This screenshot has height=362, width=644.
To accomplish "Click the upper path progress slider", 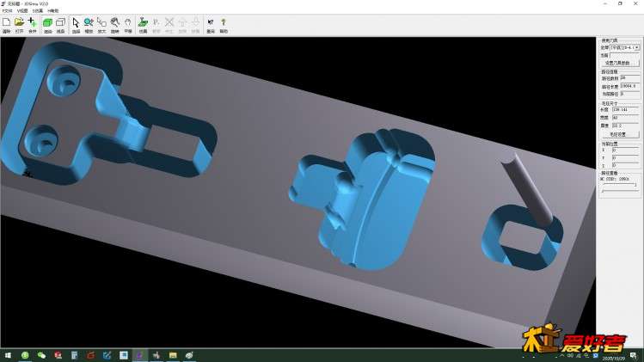I will point(619,185).
